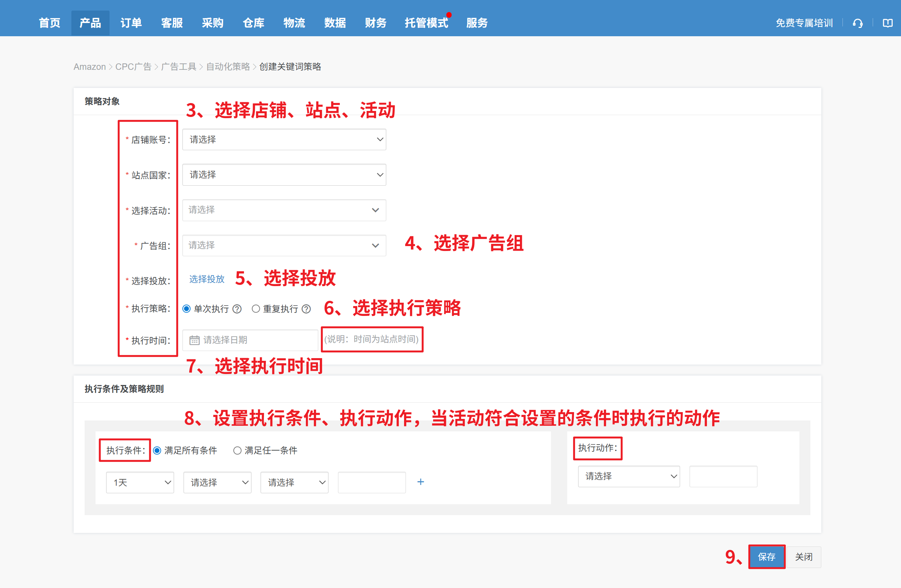
Task: Click help icon next to 单次执行
Action: click(x=237, y=309)
